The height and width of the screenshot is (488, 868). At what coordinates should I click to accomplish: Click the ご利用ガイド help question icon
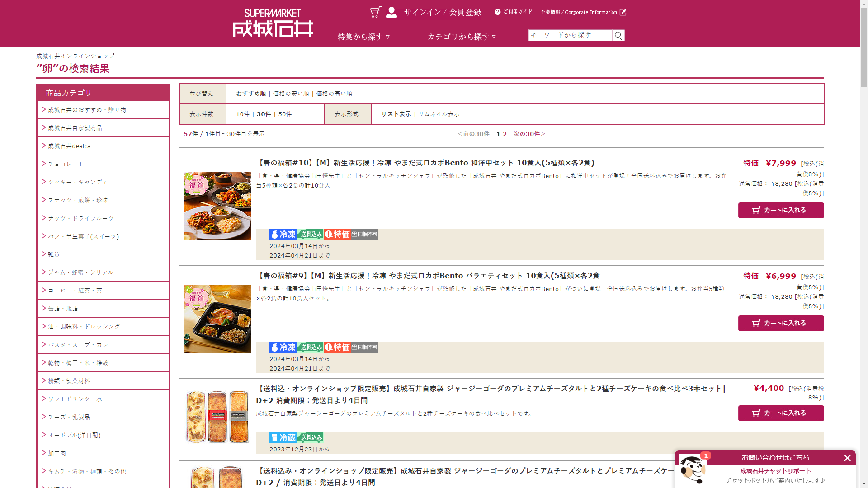[498, 12]
